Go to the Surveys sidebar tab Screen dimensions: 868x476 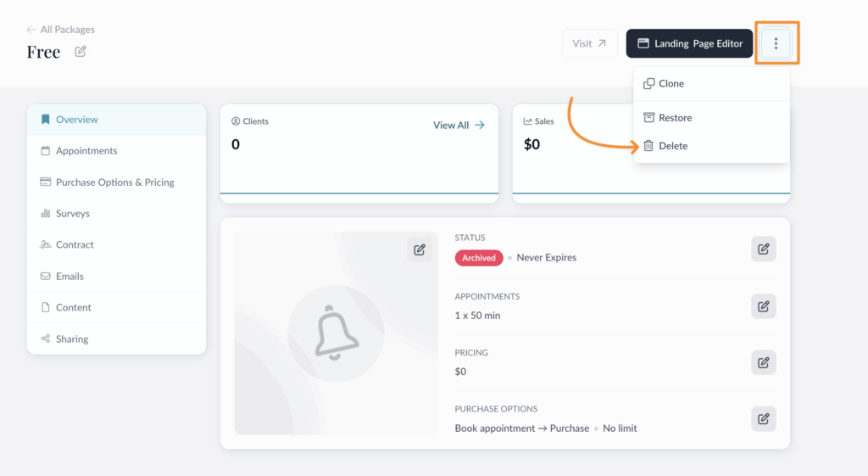tap(72, 214)
